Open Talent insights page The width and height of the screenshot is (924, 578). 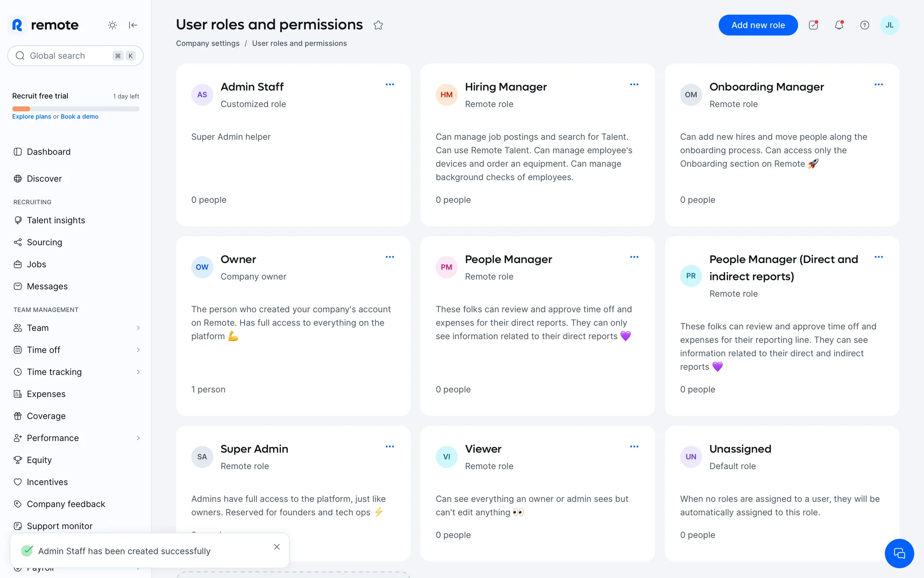tap(55, 220)
